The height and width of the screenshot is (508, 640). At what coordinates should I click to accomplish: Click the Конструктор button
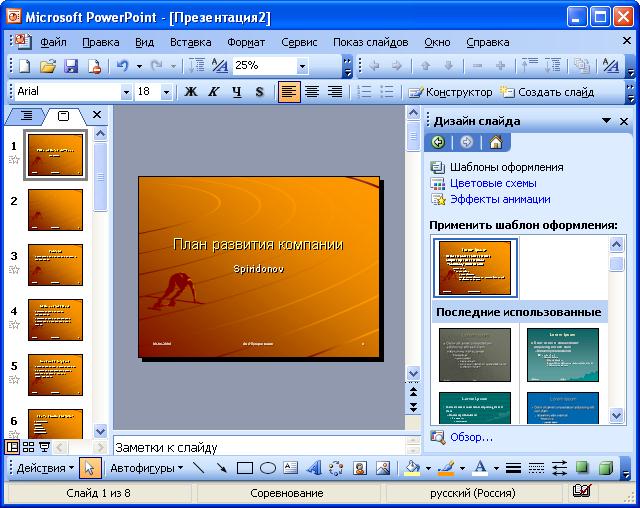pyautogui.click(x=450, y=92)
